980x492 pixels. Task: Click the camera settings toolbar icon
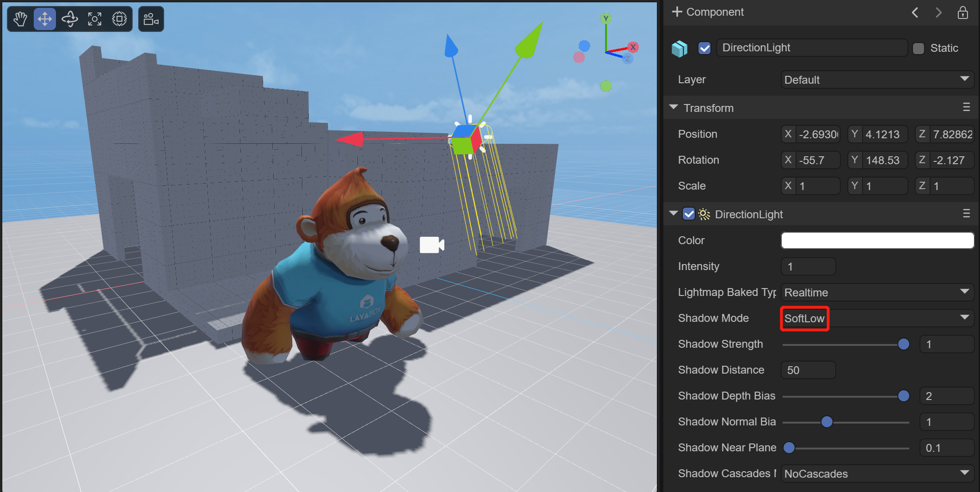(151, 19)
